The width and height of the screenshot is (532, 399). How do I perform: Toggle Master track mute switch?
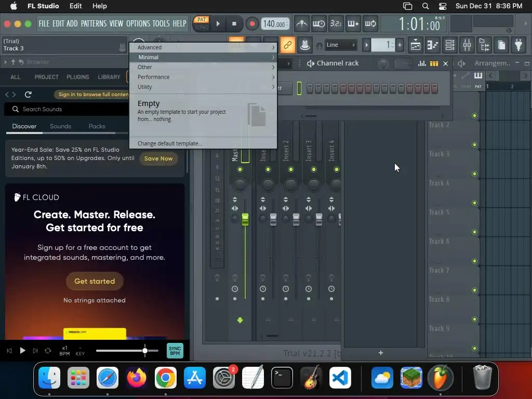click(240, 169)
